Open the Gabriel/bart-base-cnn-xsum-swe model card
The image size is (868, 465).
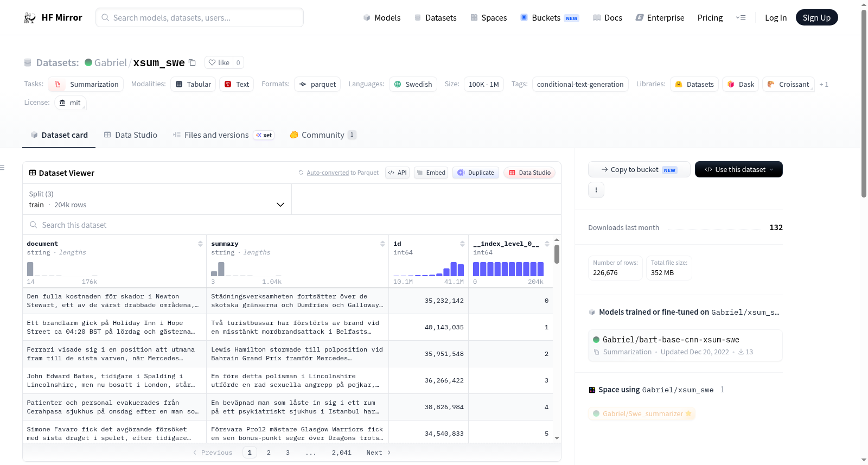(685, 345)
